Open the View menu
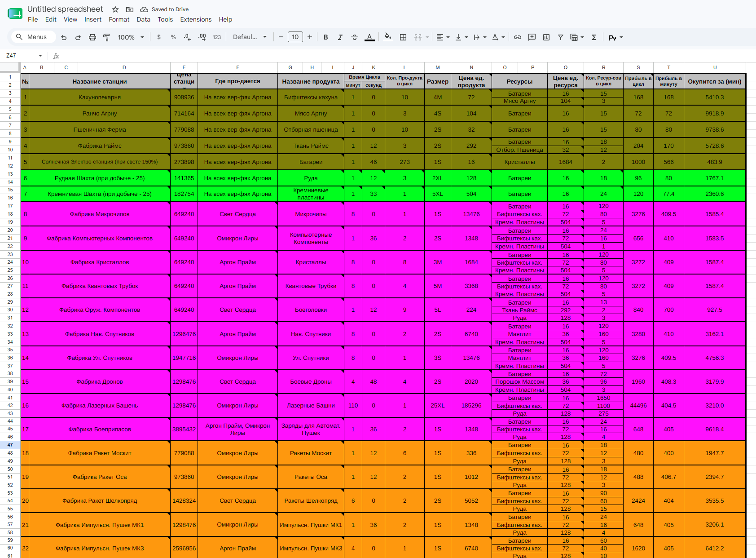The image size is (756, 558). (x=70, y=19)
